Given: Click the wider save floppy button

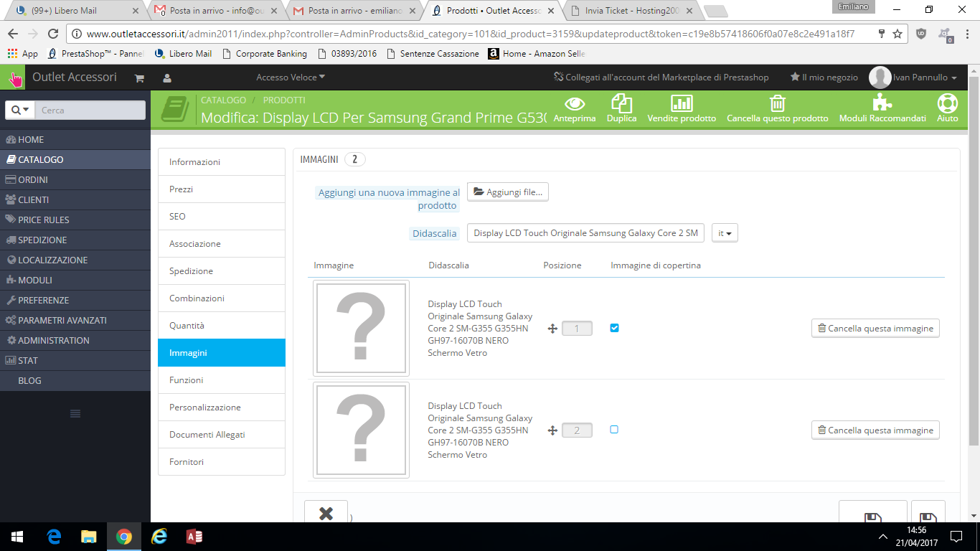Looking at the screenshot, I should pyautogui.click(x=872, y=512).
